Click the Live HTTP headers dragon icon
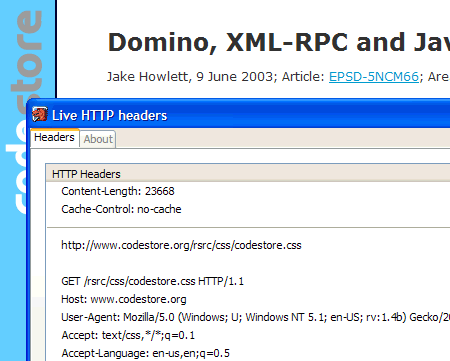This screenshot has width=450, height=361. [40, 114]
